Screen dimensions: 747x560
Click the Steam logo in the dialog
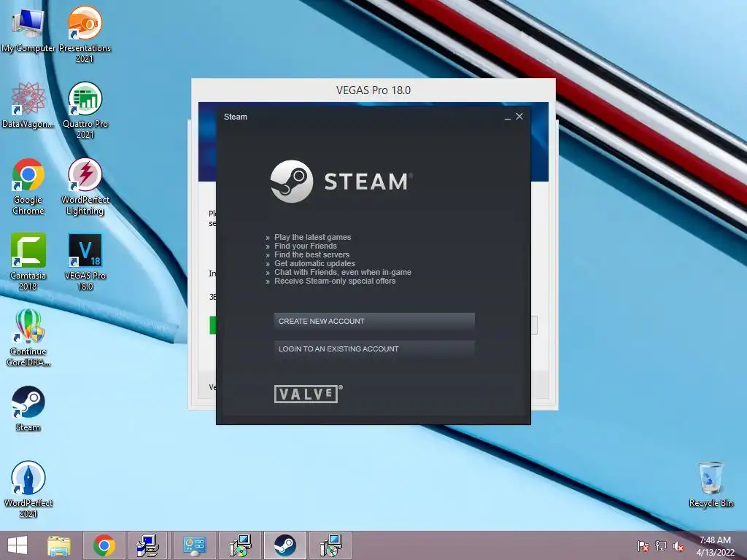(x=341, y=182)
